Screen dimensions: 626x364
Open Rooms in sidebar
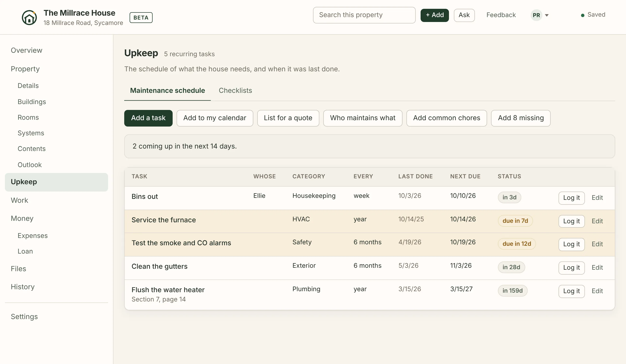click(28, 117)
